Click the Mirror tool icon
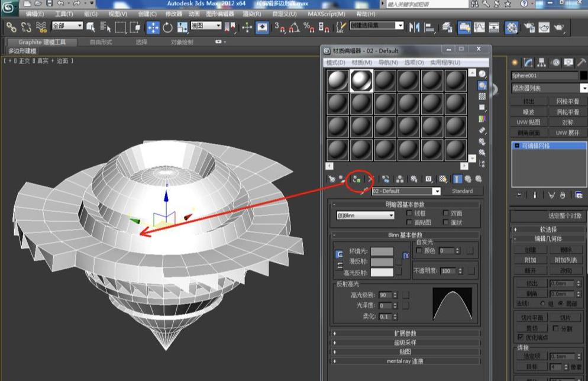588x381 pixels. coord(414,27)
